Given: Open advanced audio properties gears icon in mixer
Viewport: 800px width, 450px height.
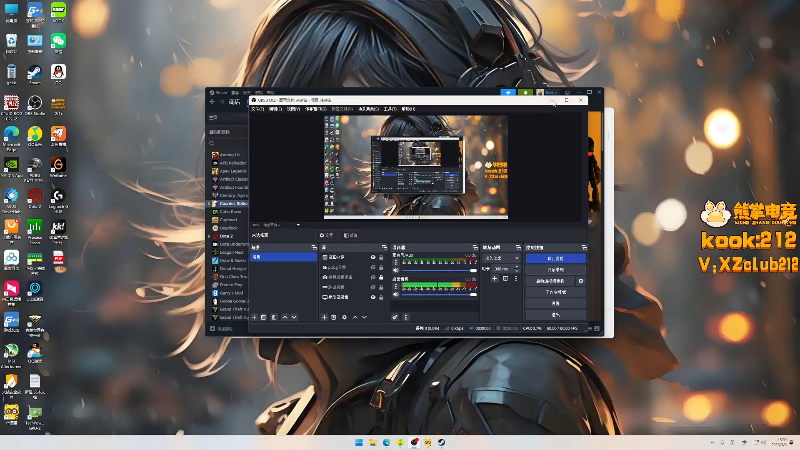Looking at the screenshot, I should pos(395,317).
